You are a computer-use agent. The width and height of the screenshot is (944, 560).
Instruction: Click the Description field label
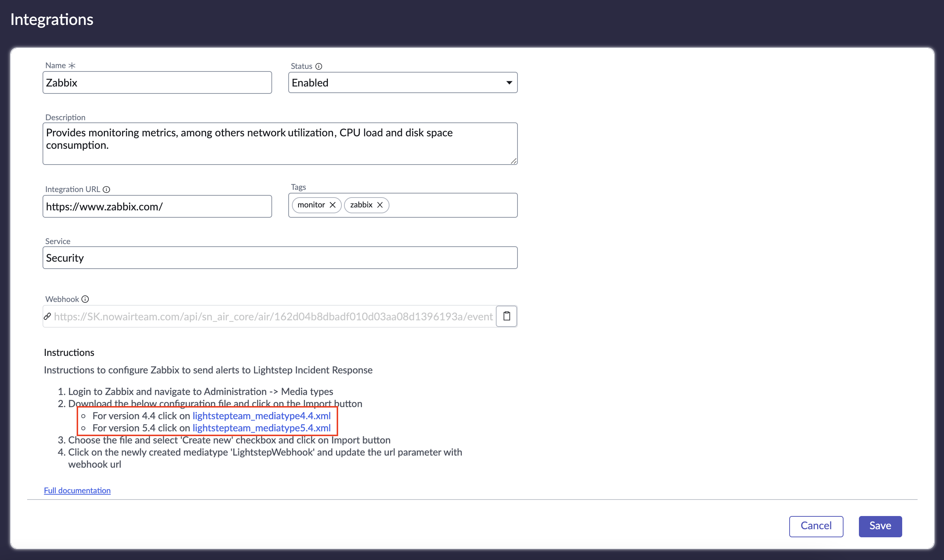[65, 117]
